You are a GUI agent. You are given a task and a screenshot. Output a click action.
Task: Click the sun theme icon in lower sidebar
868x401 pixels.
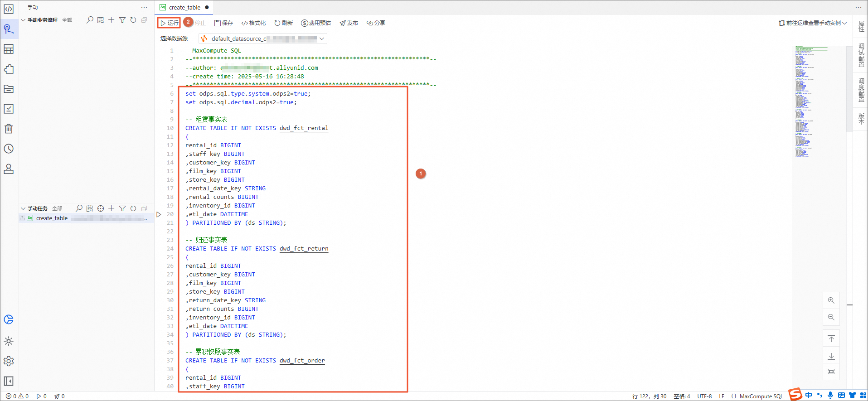click(9, 341)
